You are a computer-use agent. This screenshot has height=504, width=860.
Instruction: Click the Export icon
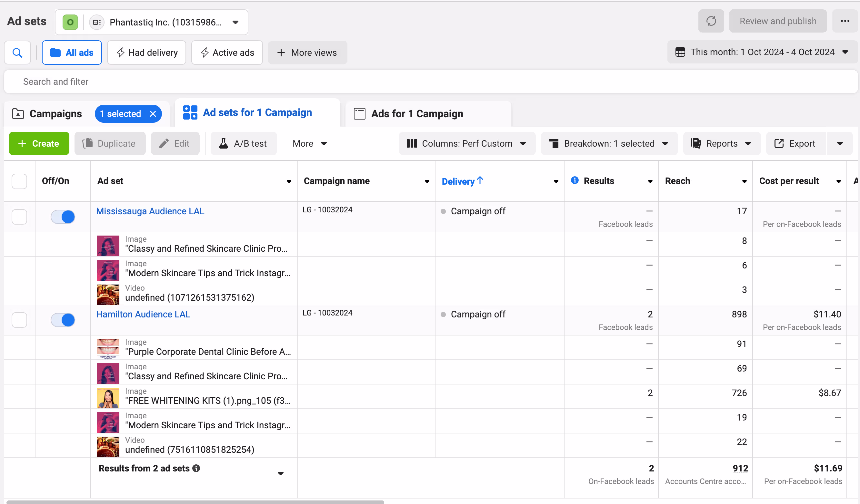pyautogui.click(x=779, y=143)
